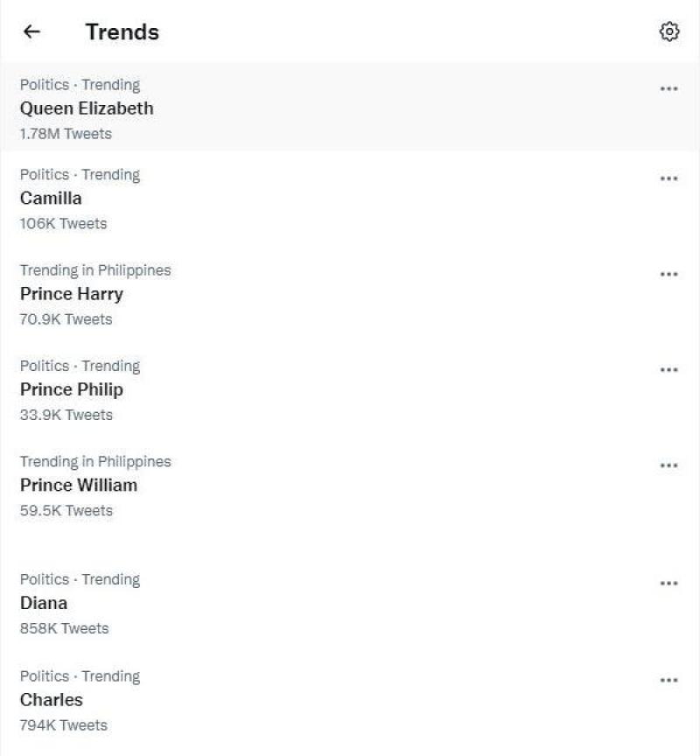Open more options for Charles trend

[x=669, y=680]
